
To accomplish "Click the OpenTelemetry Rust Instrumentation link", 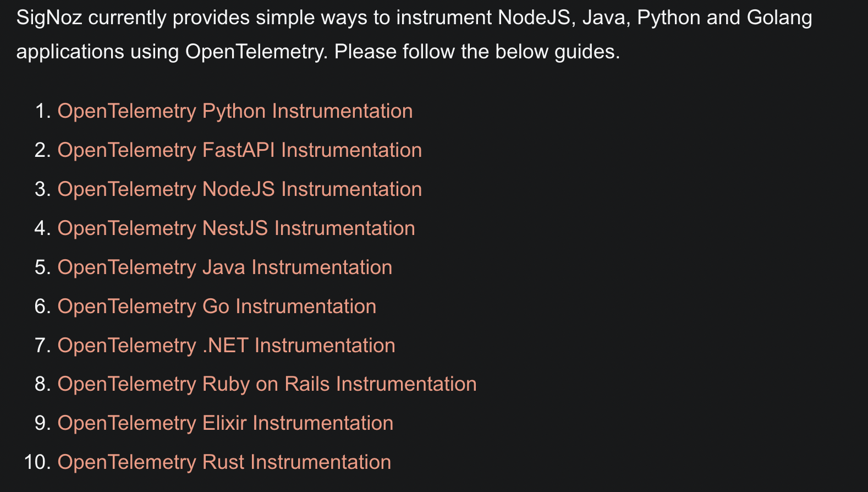I will tap(224, 462).
